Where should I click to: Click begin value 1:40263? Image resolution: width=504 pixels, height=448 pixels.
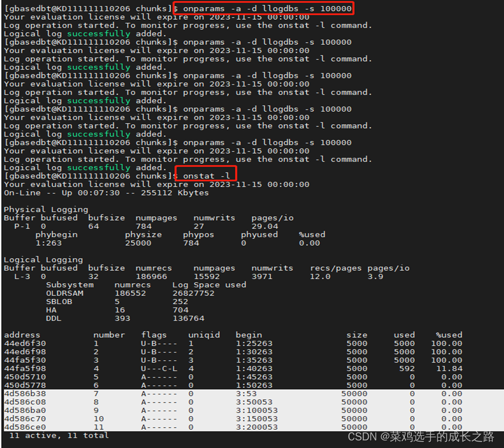pos(254,369)
